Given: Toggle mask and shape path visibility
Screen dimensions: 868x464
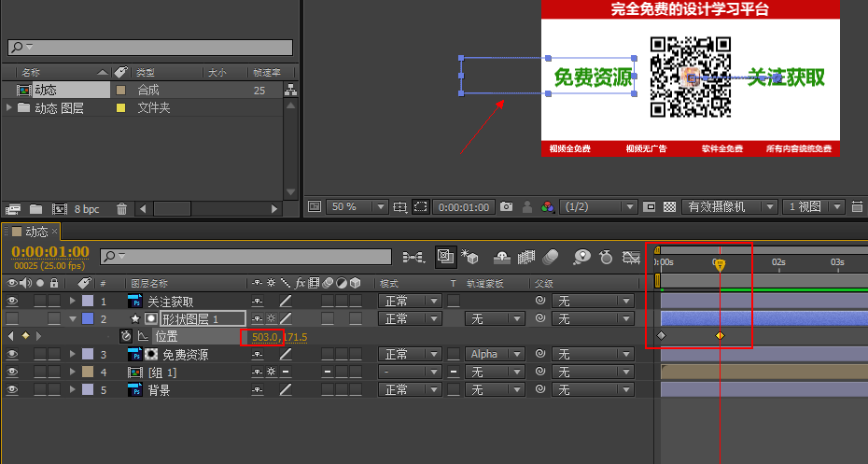Looking at the screenshot, I should point(420,207).
